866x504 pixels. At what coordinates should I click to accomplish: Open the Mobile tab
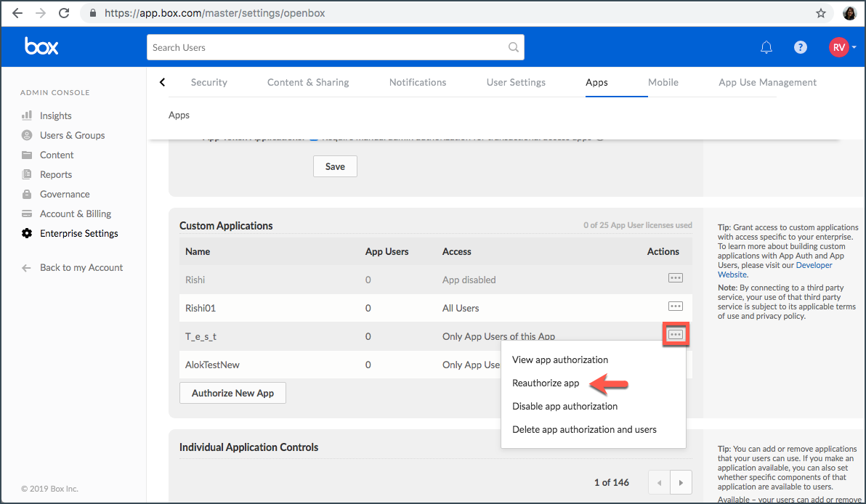663,82
